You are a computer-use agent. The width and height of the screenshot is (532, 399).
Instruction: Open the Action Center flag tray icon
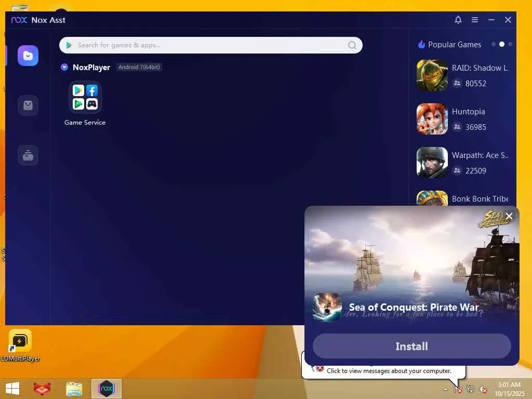(x=458, y=389)
